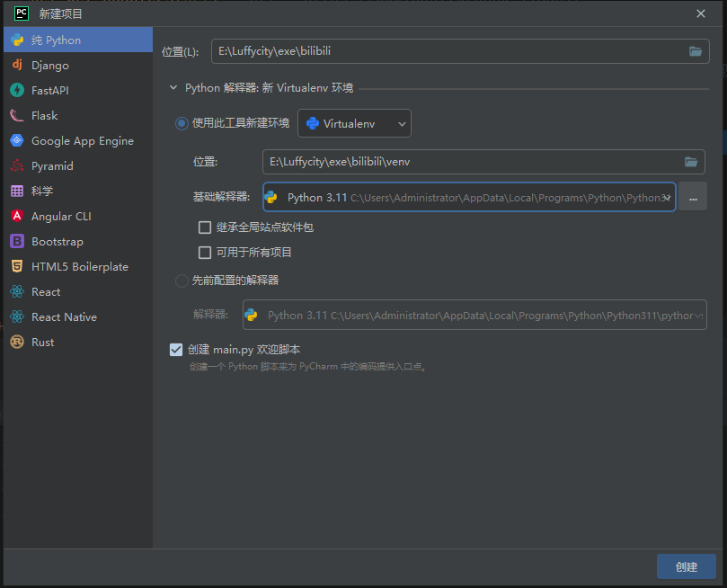Click the Flask project icon
Image resolution: width=727 pixels, height=588 pixels.
17,115
